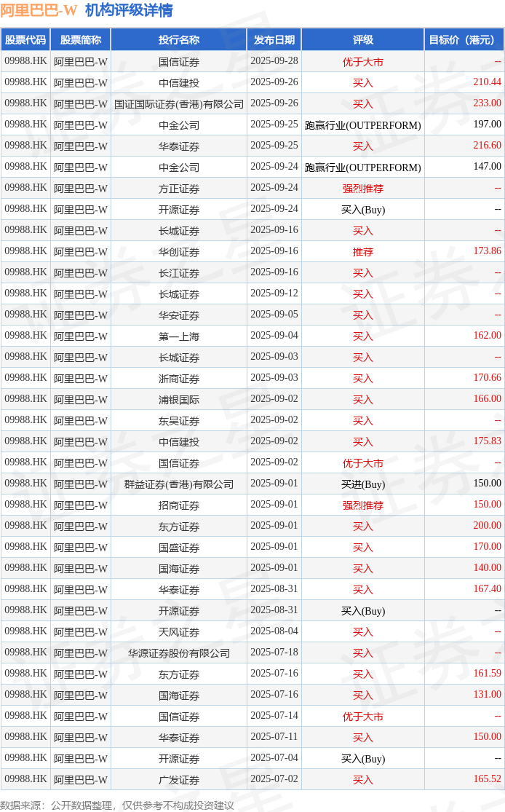Click 150.00 in the 群益证券 row
This screenshot has height=812, width=505.
487,483
